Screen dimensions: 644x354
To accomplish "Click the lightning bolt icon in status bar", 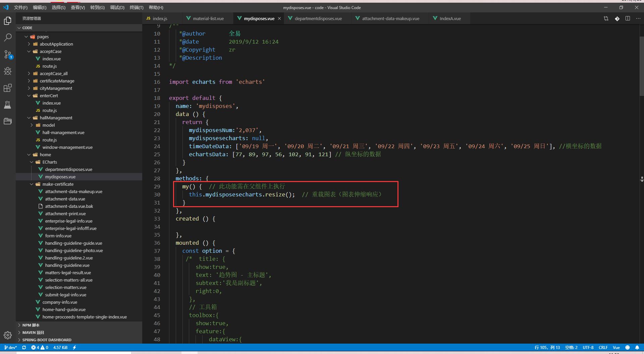I will tap(74, 348).
